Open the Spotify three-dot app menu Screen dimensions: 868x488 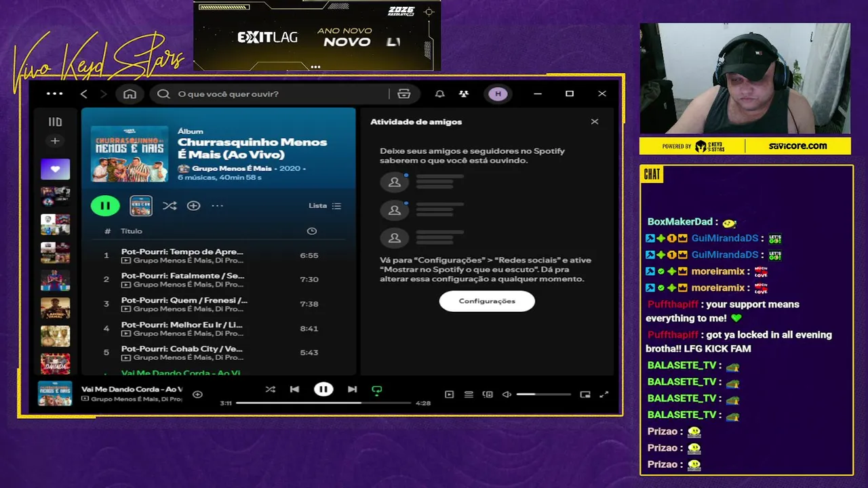pos(54,94)
